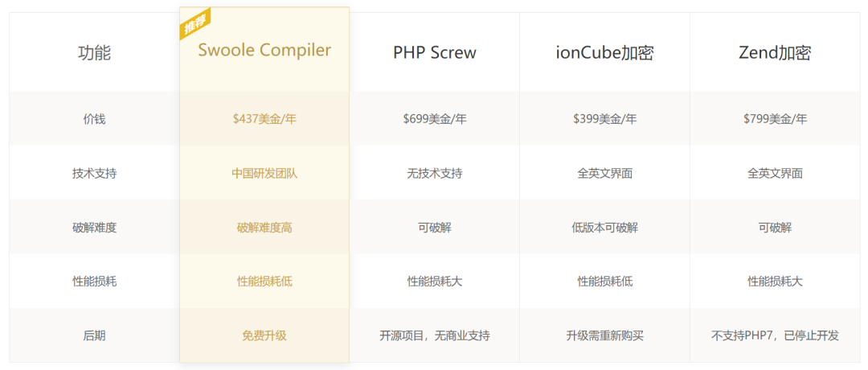Click the 免费升级 link
Screen dimensions: 868x370
[264, 335]
